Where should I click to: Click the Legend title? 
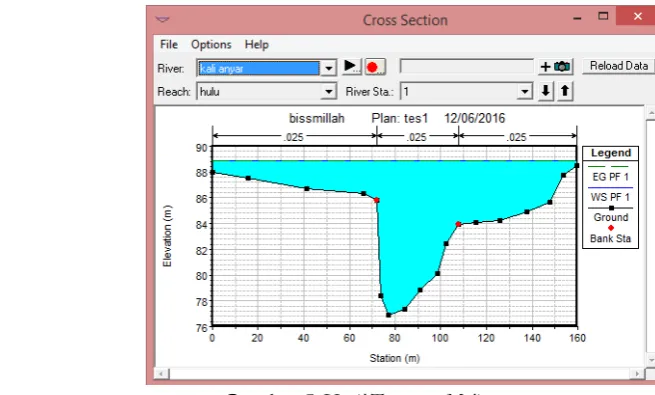(x=611, y=153)
